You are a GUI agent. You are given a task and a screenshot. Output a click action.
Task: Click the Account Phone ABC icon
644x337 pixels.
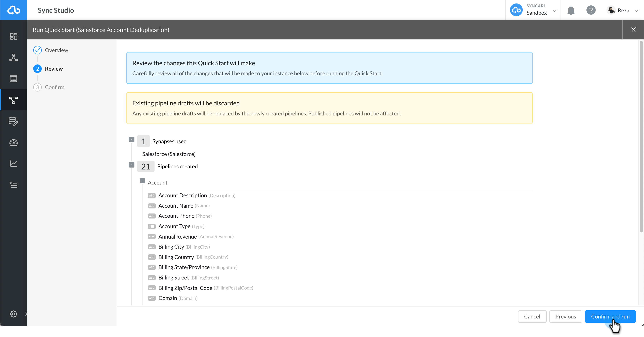[151, 216]
